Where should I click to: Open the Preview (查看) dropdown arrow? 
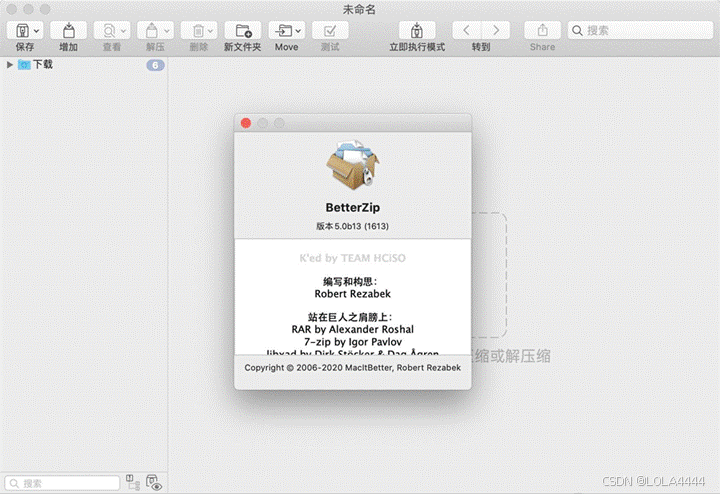click(123, 31)
